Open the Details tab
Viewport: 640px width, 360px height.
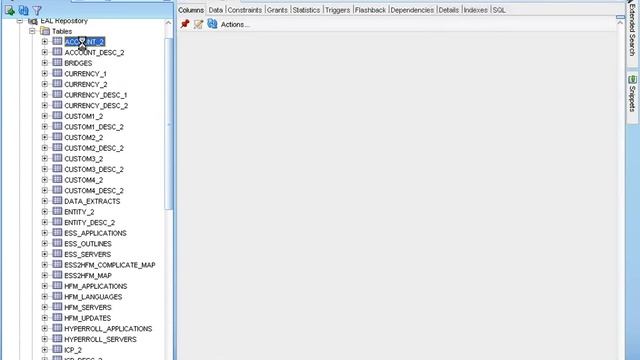point(449,10)
